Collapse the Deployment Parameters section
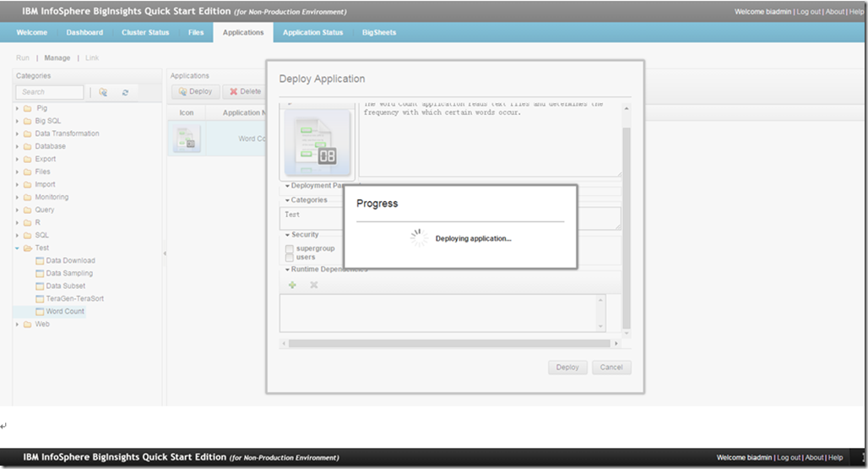This screenshot has height=469, width=868. click(x=287, y=186)
